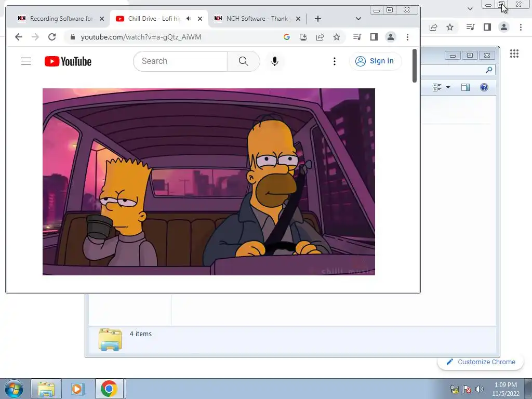Click bookmark star in background Chrome window
This screenshot has width=532, height=399.
pos(450,27)
